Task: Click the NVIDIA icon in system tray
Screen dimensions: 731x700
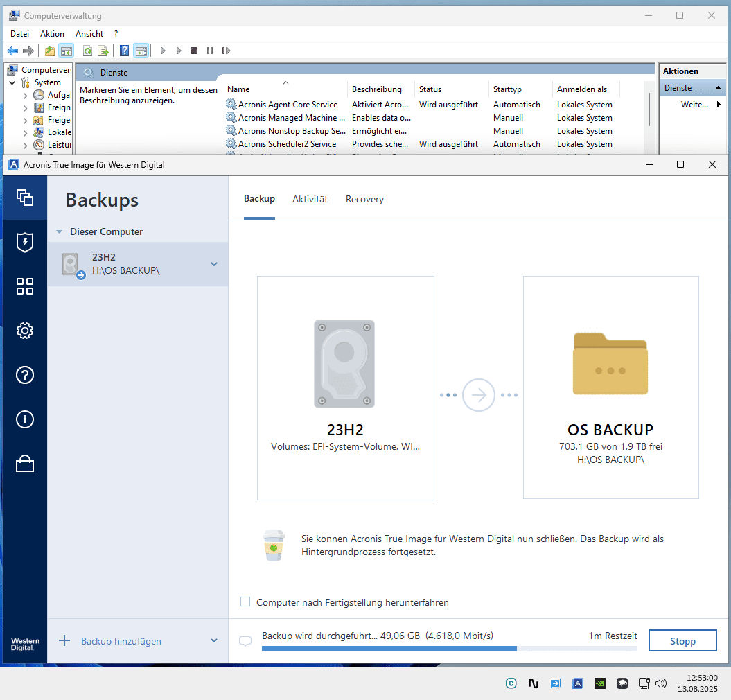Action: coord(600,683)
